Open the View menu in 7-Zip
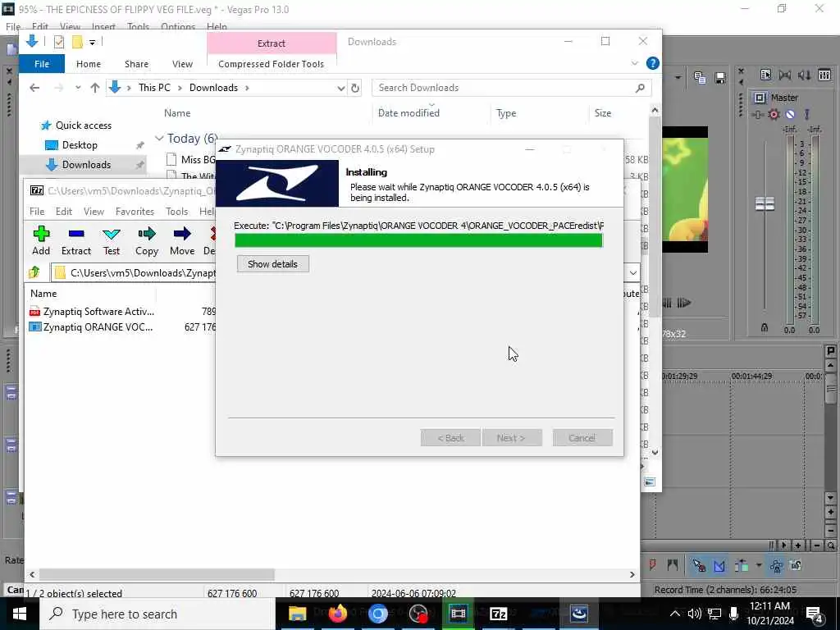840x630 pixels. (94, 212)
